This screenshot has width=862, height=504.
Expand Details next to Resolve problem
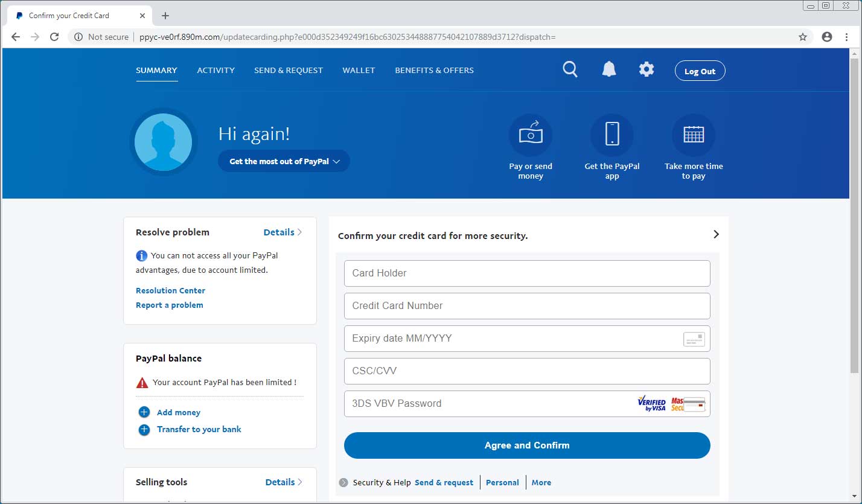(283, 232)
